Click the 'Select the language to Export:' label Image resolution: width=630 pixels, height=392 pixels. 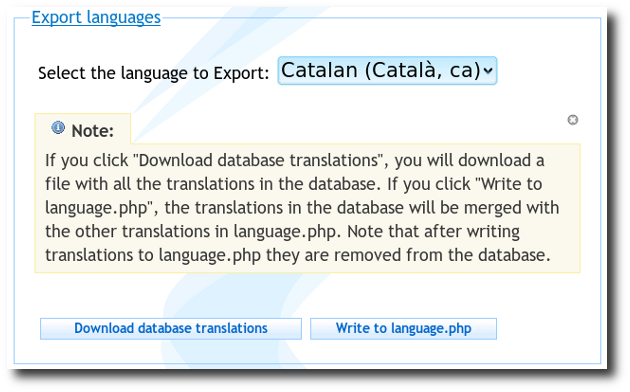[153, 73]
